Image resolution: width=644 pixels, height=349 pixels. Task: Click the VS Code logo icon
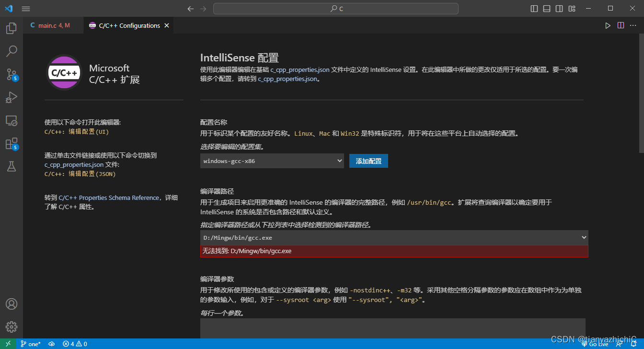coord(9,9)
